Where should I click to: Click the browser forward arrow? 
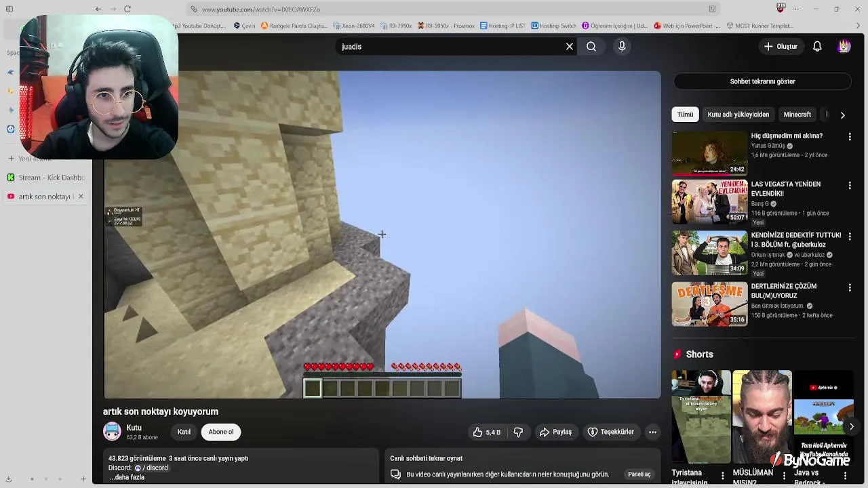[113, 9]
